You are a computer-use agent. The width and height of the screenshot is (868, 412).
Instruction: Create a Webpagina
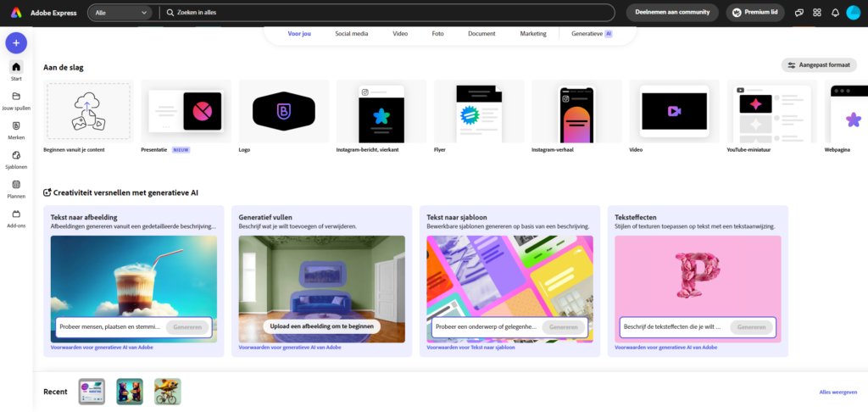(x=847, y=111)
